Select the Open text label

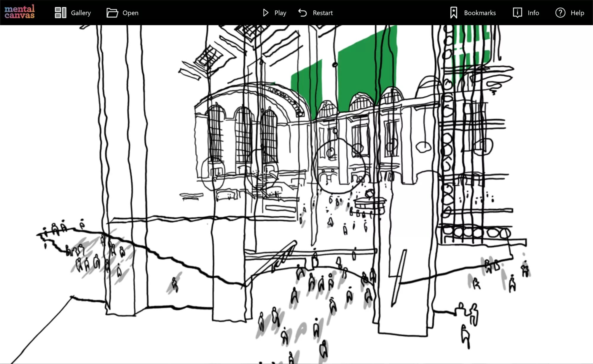pyautogui.click(x=130, y=13)
